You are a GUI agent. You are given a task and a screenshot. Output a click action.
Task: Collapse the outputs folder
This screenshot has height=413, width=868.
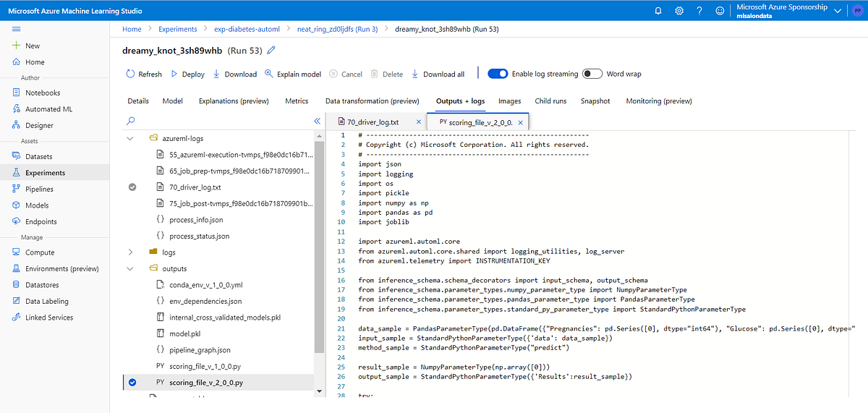tap(130, 268)
